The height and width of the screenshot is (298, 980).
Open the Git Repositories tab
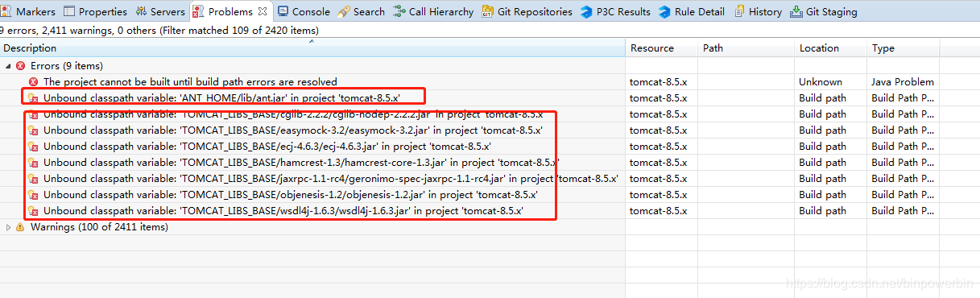(x=527, y=11)
